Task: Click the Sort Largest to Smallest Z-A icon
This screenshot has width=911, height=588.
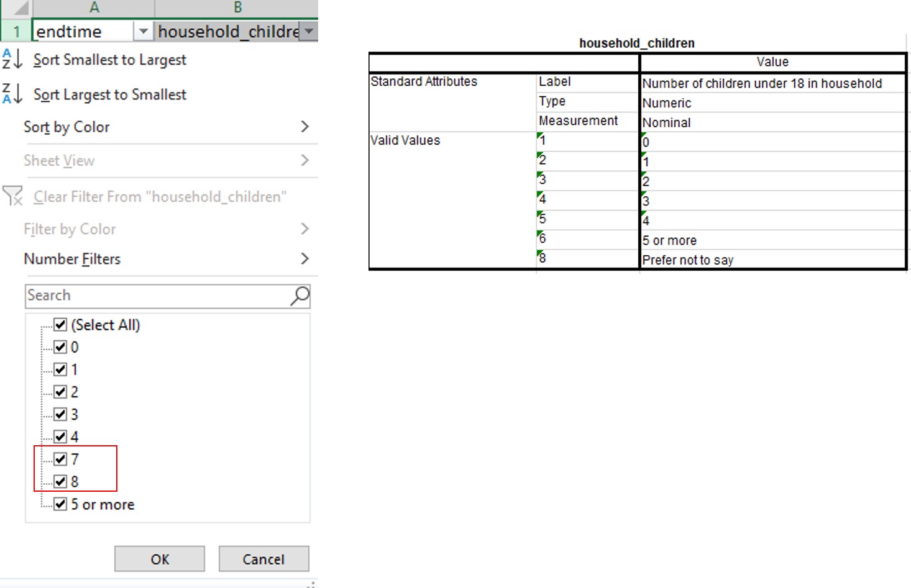Action: click(12, 94)
